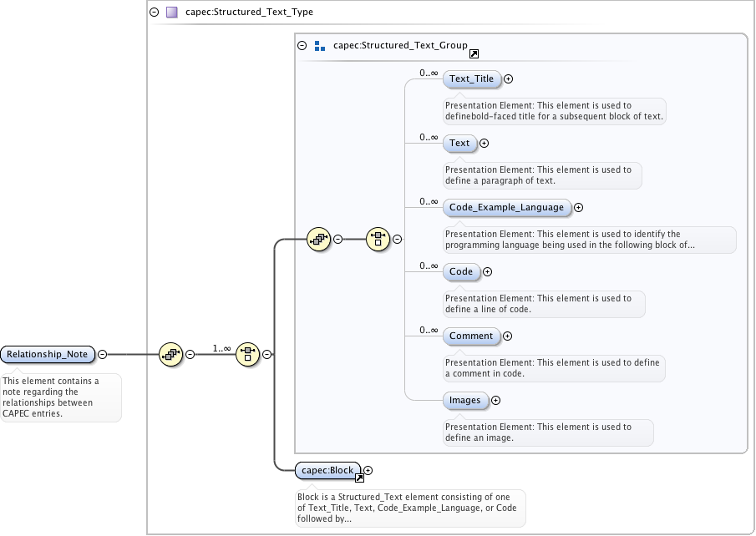The width and height of the screenshot is (756, 536).
Task: Click the sequence icon next to Relationship_Note
Action: 170,354
